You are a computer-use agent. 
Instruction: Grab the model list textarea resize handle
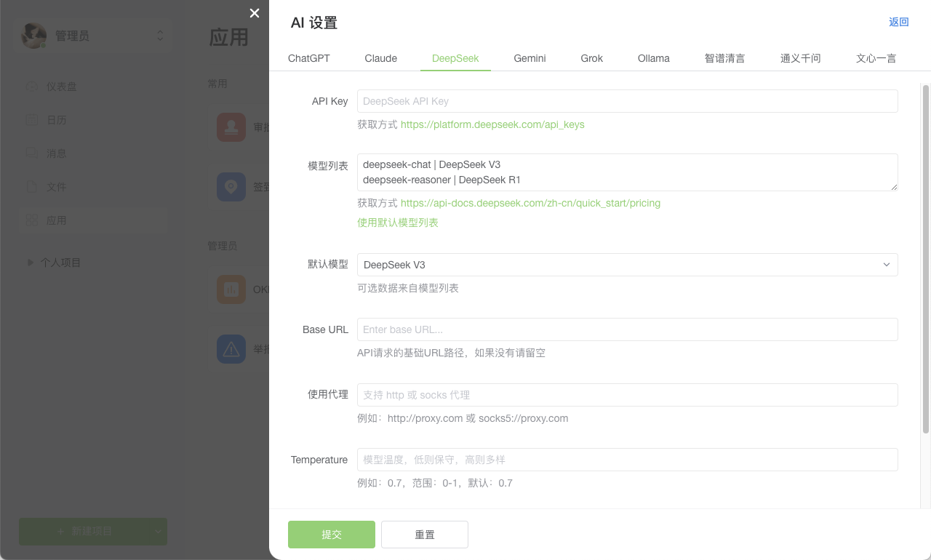coord(894,187)
